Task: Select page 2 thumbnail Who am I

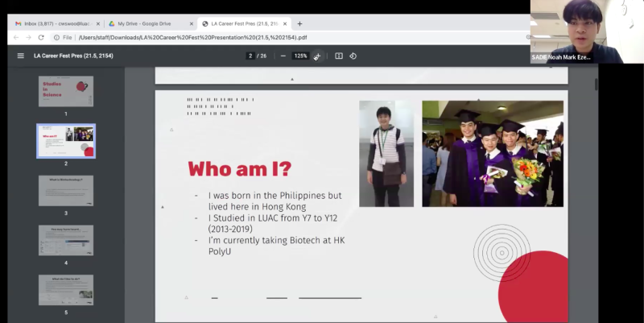Action: pos(66,141)
